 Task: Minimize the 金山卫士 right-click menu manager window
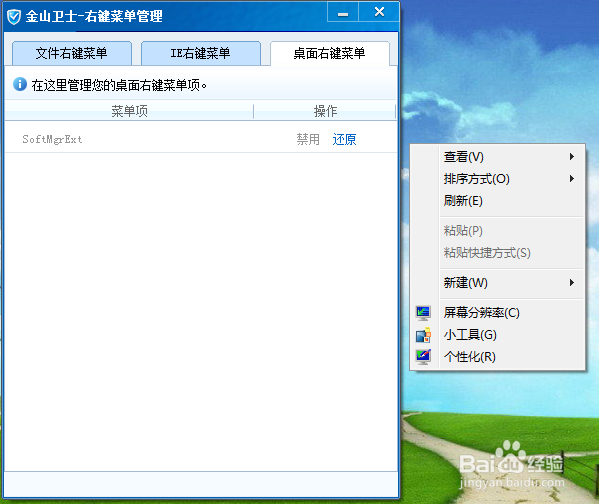click(343, 12)
